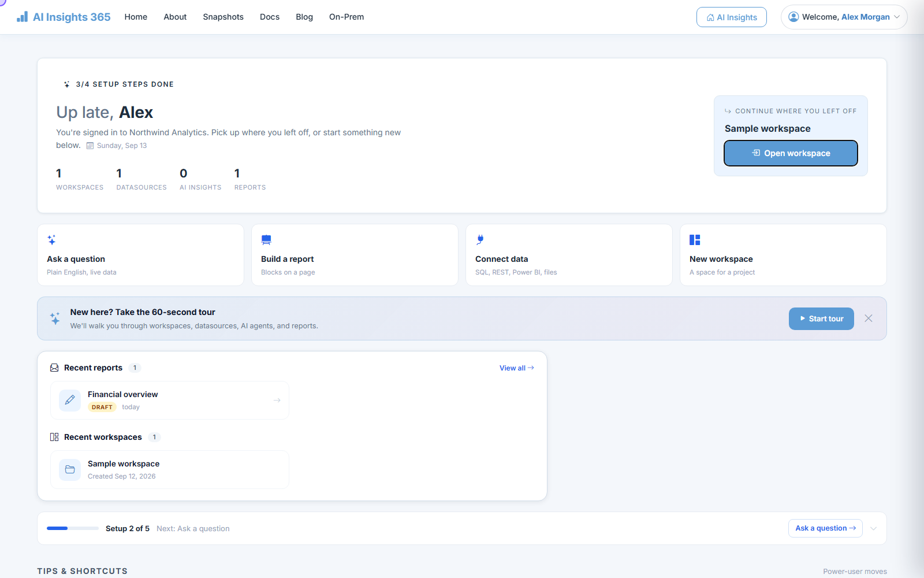Click the Ask a question setup button

pyautogui.click(x=825, y=528)
